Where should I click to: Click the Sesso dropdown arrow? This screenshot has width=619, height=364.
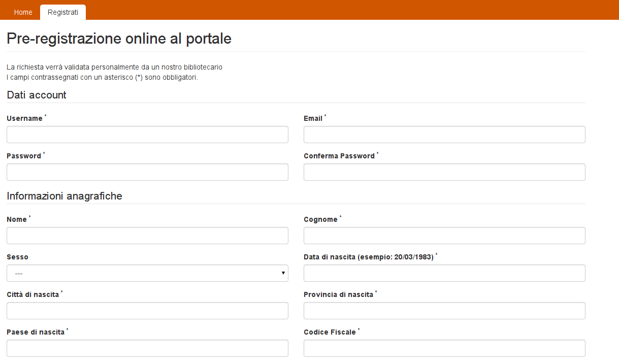click(x=283, y=273)
